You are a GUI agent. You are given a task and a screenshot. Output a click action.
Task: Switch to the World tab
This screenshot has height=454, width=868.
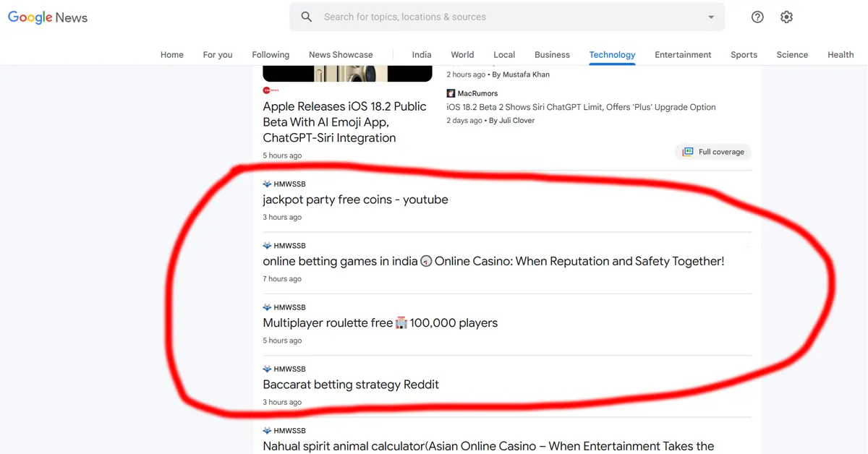462,55
